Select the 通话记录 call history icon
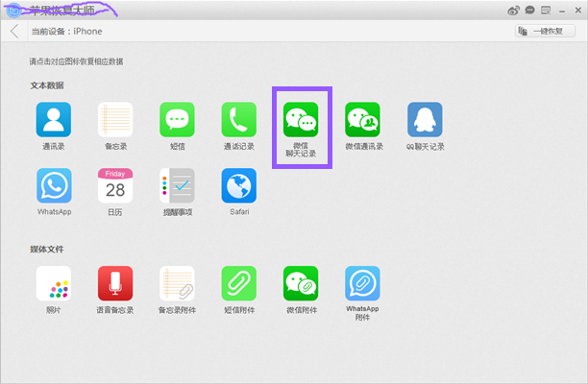588x384 pixels. [x=239, y=119]
